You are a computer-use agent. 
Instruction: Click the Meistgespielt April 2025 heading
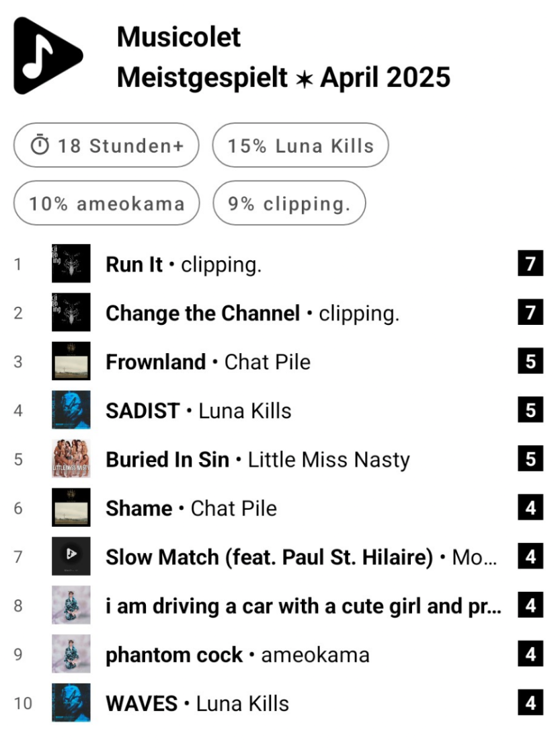284,77
